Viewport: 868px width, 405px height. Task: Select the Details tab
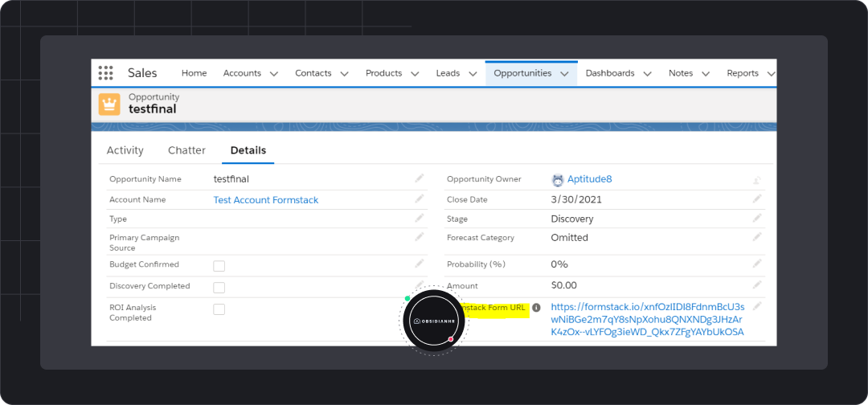pyautogui.click(x=248, y=150)
